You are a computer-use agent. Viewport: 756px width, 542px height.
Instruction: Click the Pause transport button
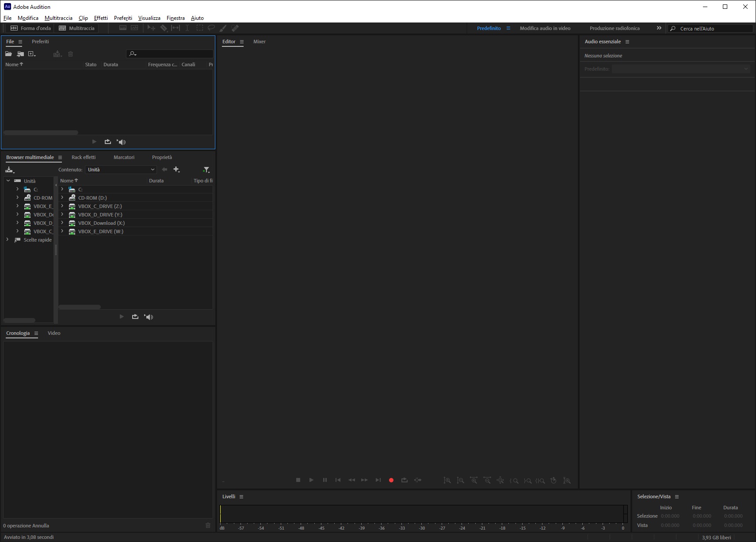pos(325,480)
